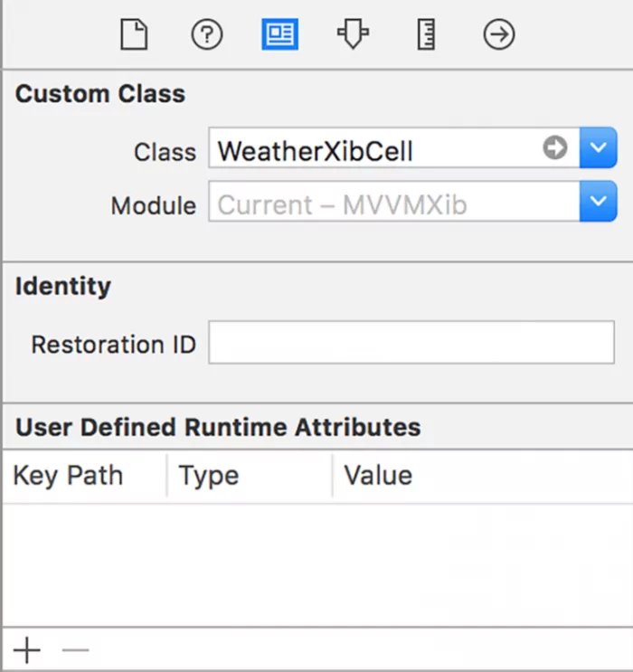
Task: Switch to the Attributes inspector
Action: [353, 35]
